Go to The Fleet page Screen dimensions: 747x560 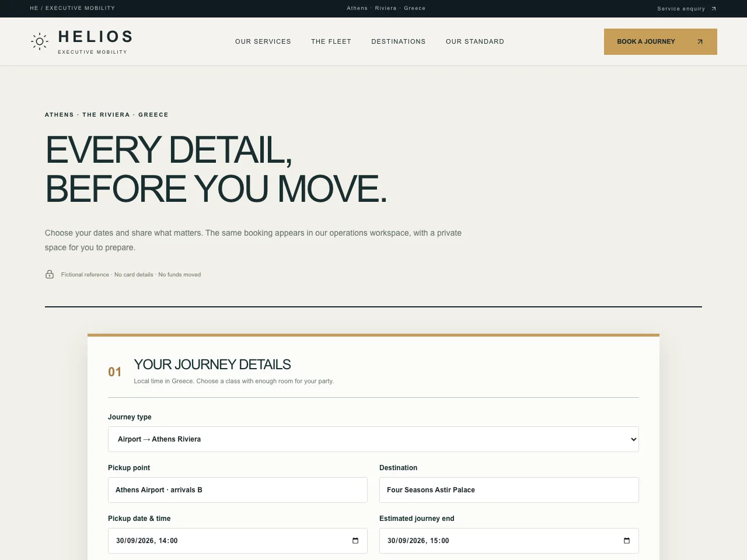331,41
